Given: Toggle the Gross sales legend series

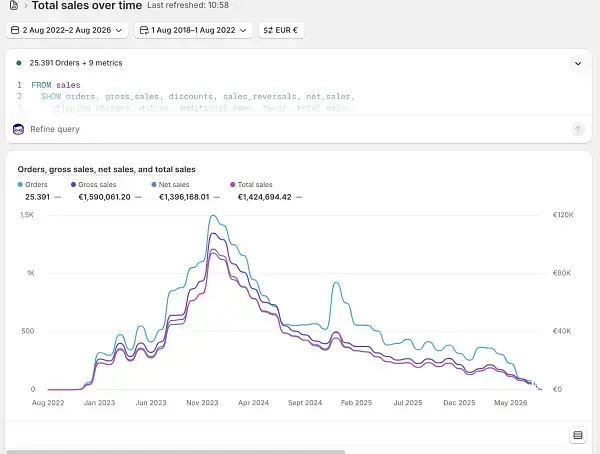Looking at the screenshot, I should coord(94,185).
